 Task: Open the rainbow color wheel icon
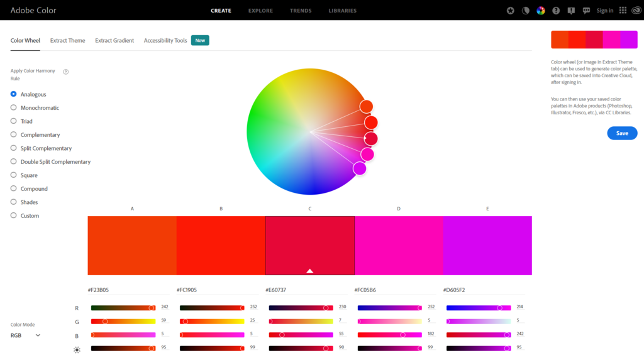coord(541,11)
